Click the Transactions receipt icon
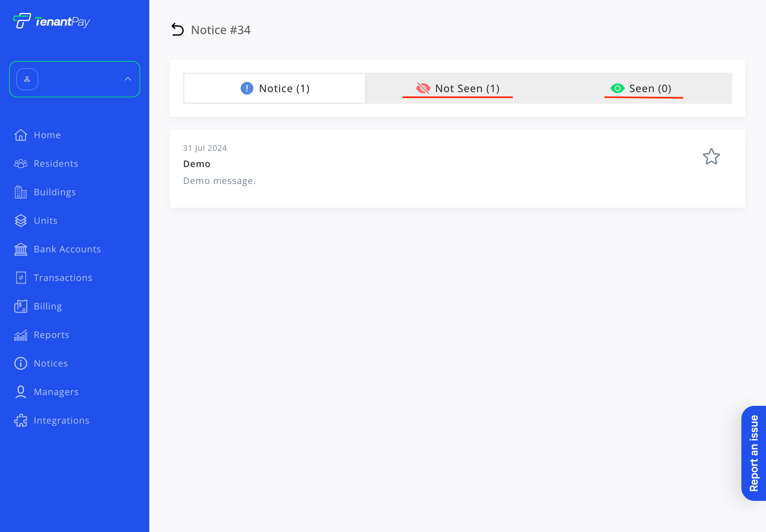The image size is (766, 532). [x=21, y=278]
